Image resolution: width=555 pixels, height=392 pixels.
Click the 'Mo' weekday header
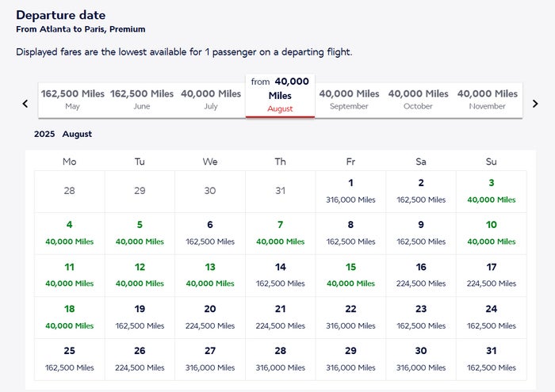pos(70,162)
